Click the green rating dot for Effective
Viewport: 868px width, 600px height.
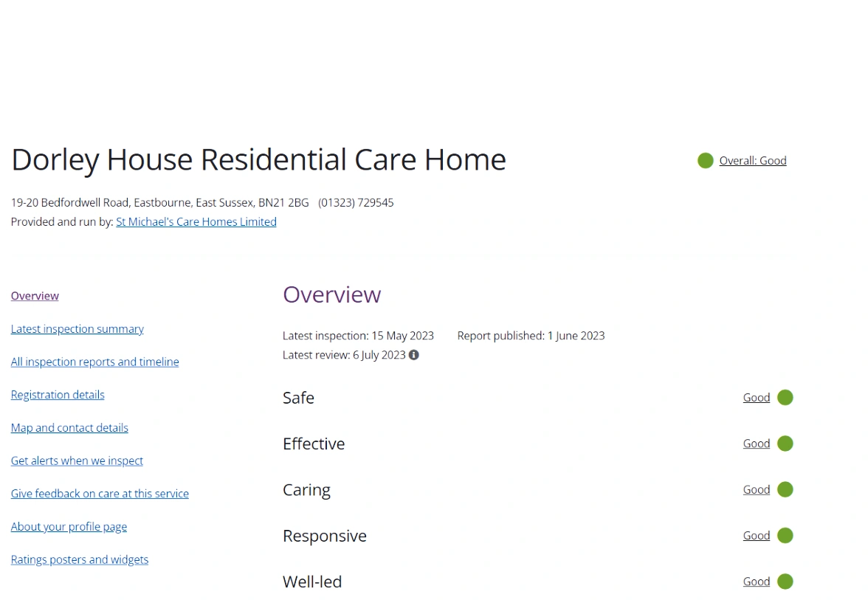785,444
